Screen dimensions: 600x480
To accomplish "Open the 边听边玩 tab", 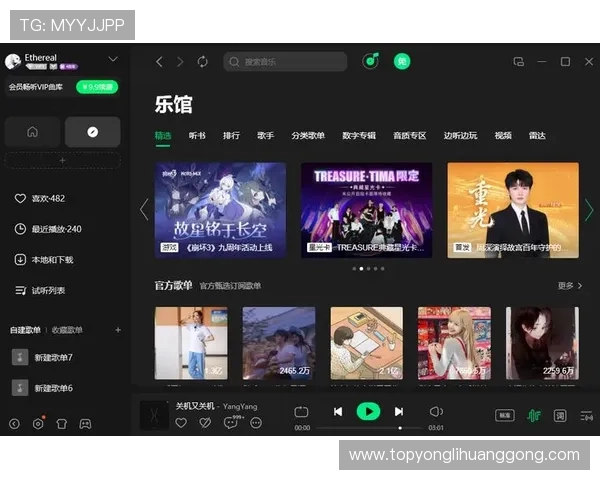I will click(460, 136).
